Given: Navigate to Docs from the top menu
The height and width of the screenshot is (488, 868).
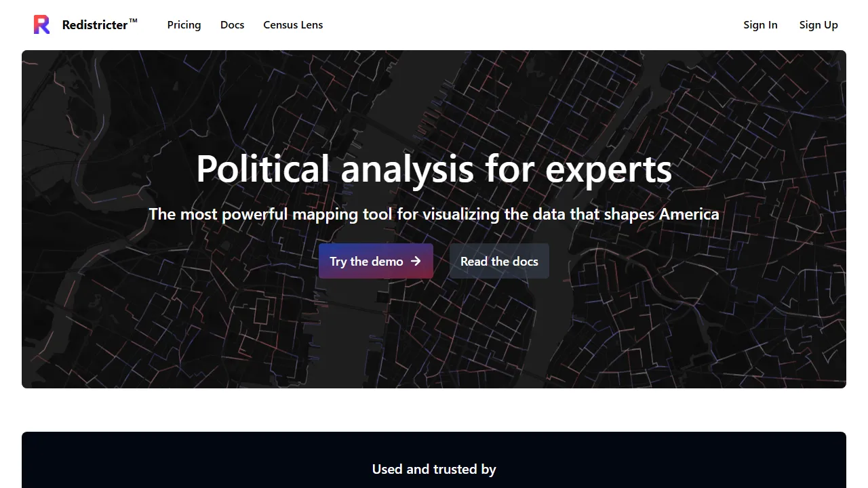Looking at the screenshot, I should [232, 24].
